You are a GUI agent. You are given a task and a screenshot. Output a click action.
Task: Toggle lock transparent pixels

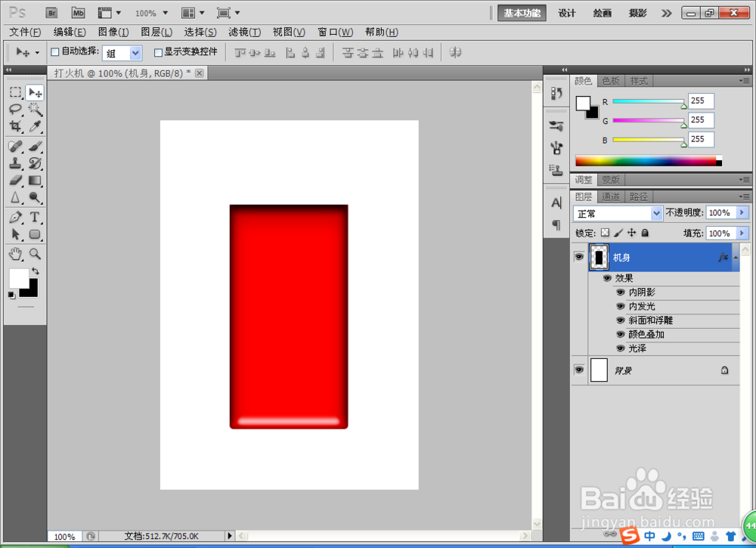tap(605, 233)
